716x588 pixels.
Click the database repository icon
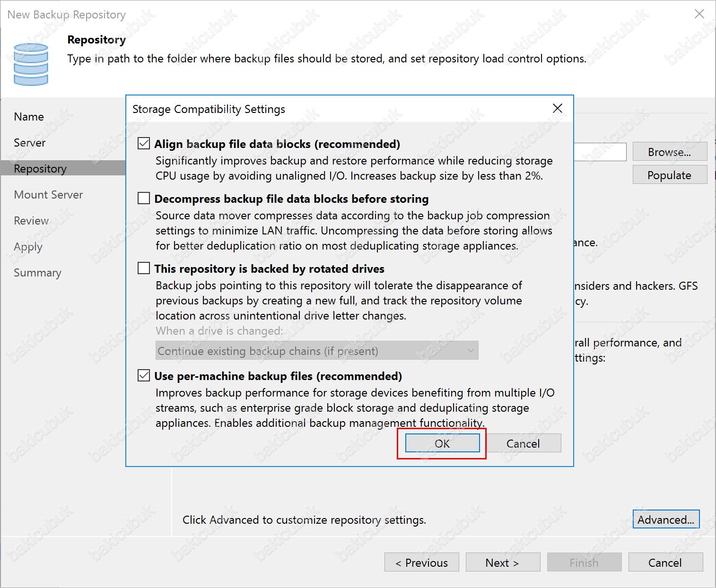31,64
